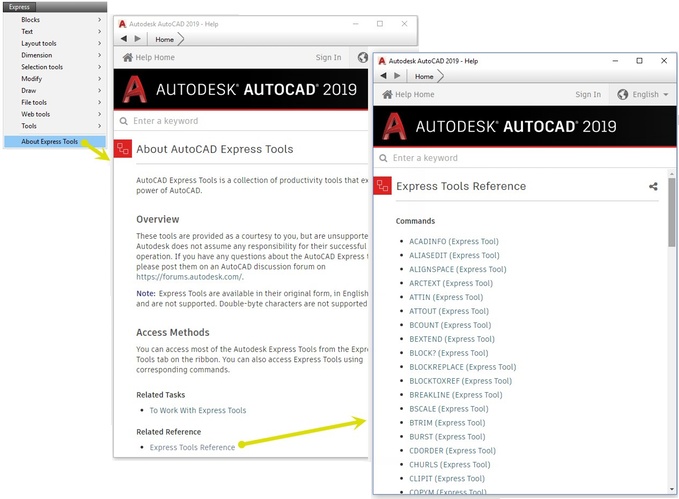679x499 pixels.
Task: Click the Help Home house icon in front window
Action: click(x=387, y=94)
